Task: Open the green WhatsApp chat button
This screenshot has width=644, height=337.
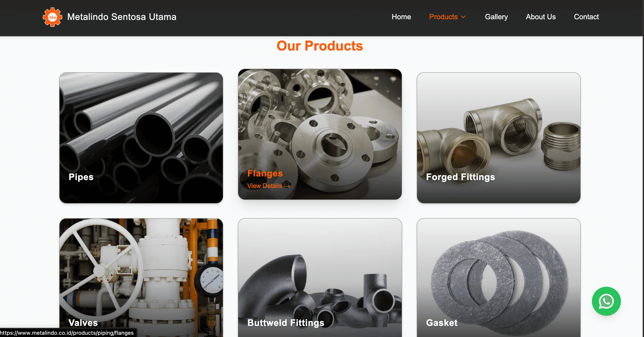Action: tap(606, 301)
